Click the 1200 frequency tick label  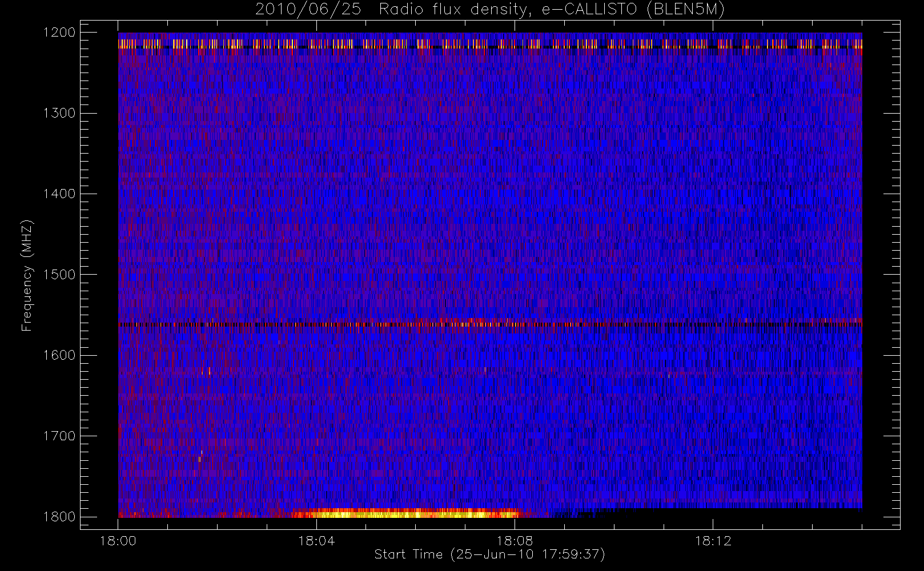coord(59,32)
